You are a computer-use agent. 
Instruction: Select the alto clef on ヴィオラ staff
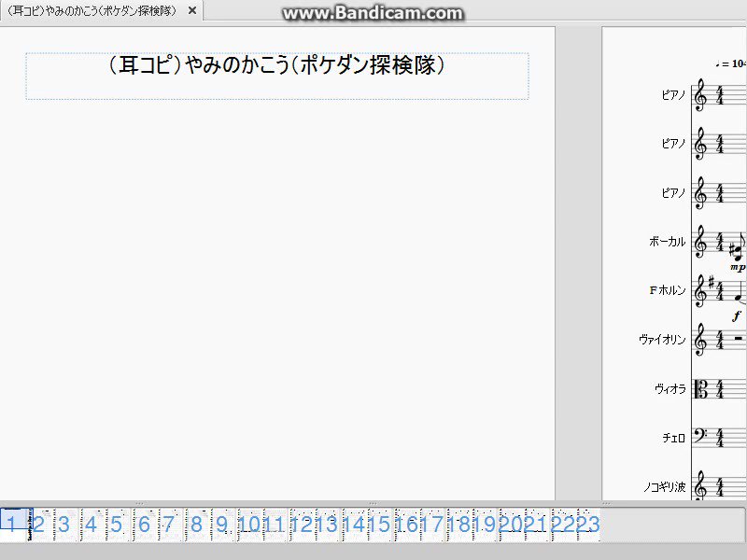pyautogui.click(x=701, y=389)
